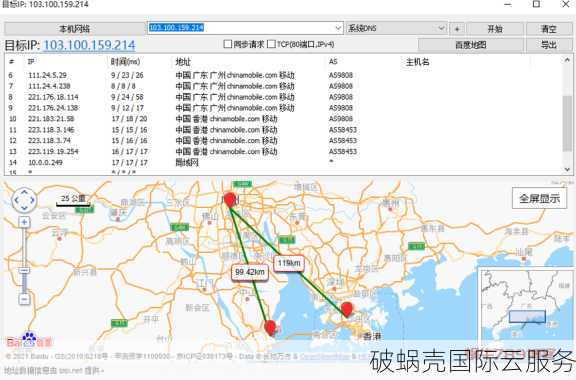Click the red marker at Guangzhou
The height and width of the screenshot is (380, 576).
[230, 200]
